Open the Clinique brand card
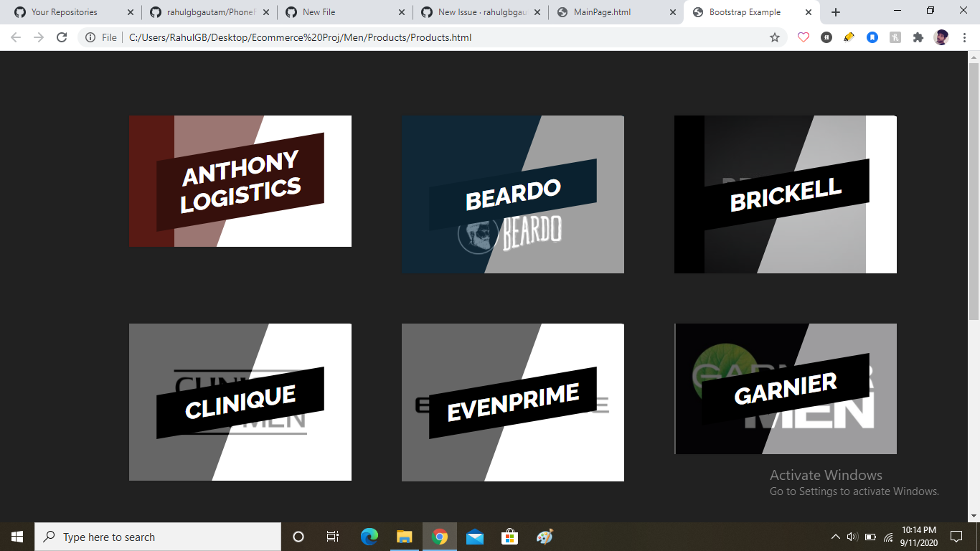 coord(240,402)
